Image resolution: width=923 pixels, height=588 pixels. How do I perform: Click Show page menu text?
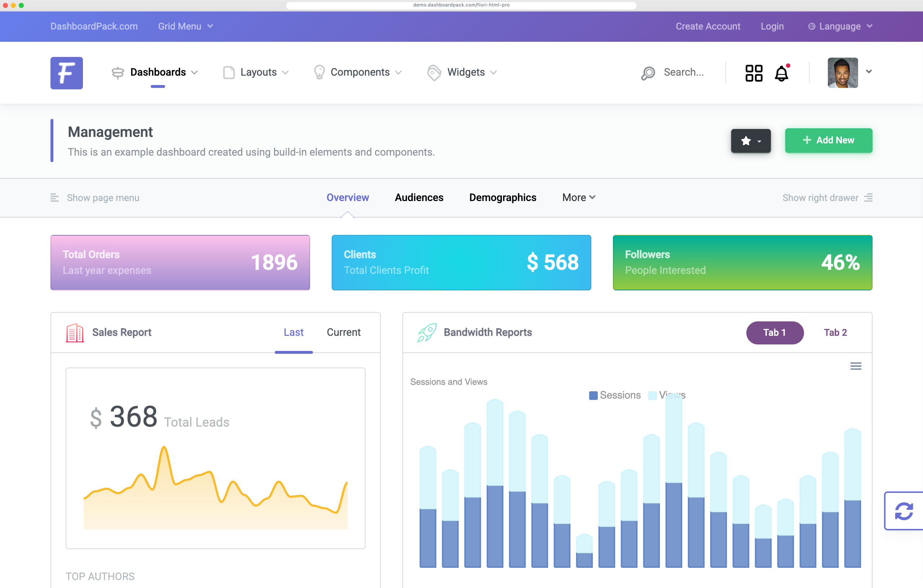click(103, 198)
